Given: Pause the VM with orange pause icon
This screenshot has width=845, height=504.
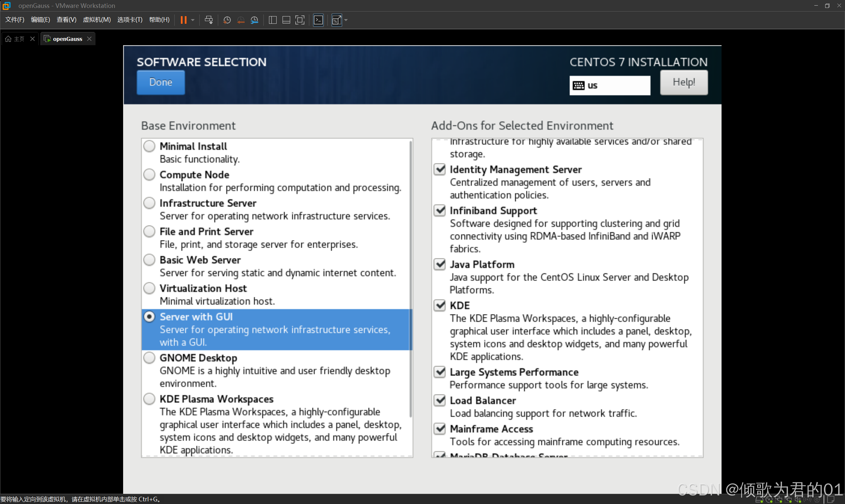Looking at the screenshot, I should pyautogui.click(x=184, y=20).
